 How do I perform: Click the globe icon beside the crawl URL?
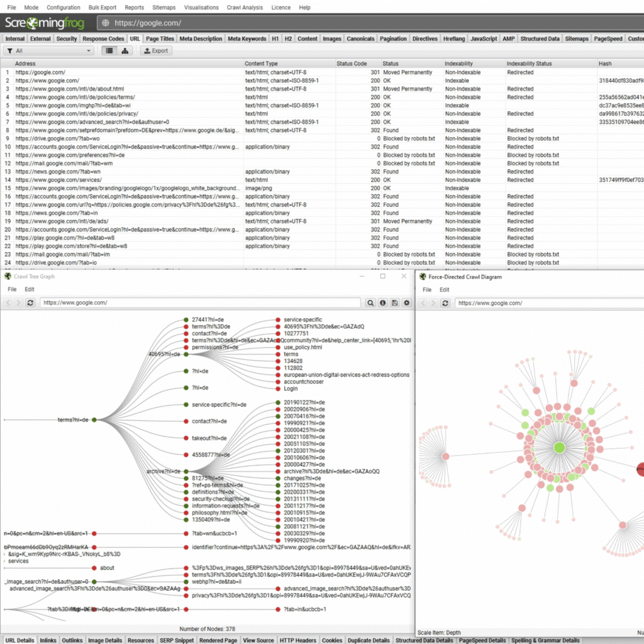point(106,23)
